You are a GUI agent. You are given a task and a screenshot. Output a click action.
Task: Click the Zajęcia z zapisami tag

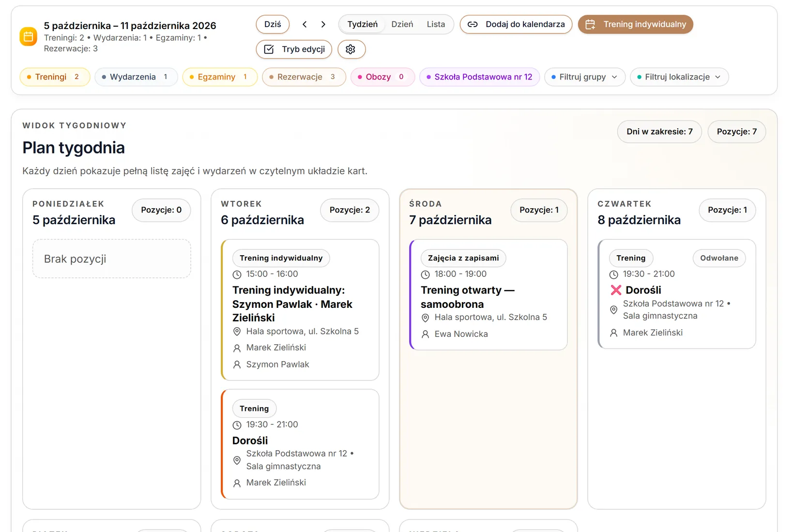click(x=463, y=258)
